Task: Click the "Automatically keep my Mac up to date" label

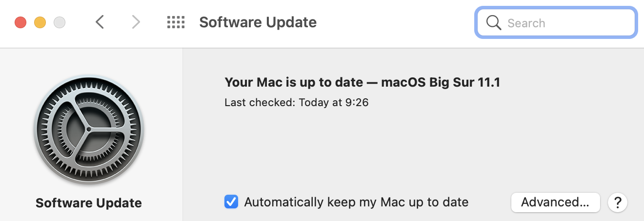Action: click(x=356, y=202)
